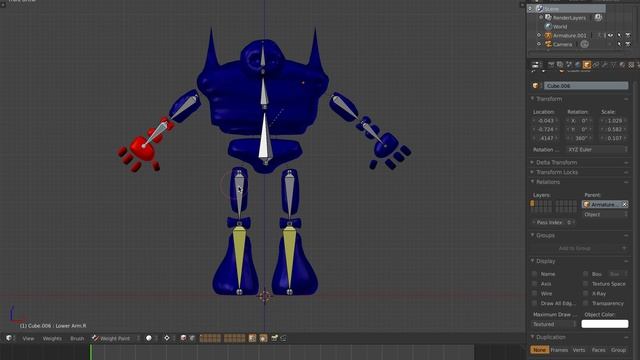640x360 pixels.
Task: Collapse the Display panel
Action: pos(532,261)
